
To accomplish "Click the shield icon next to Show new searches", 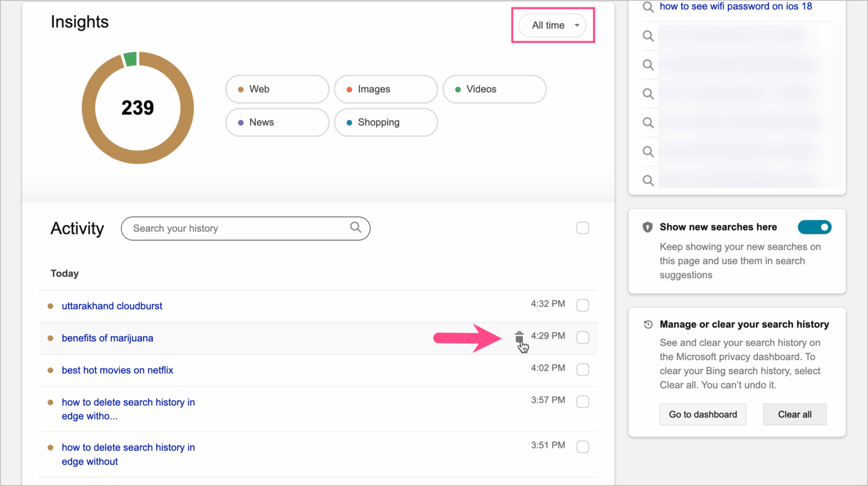I will coord(648,227).
